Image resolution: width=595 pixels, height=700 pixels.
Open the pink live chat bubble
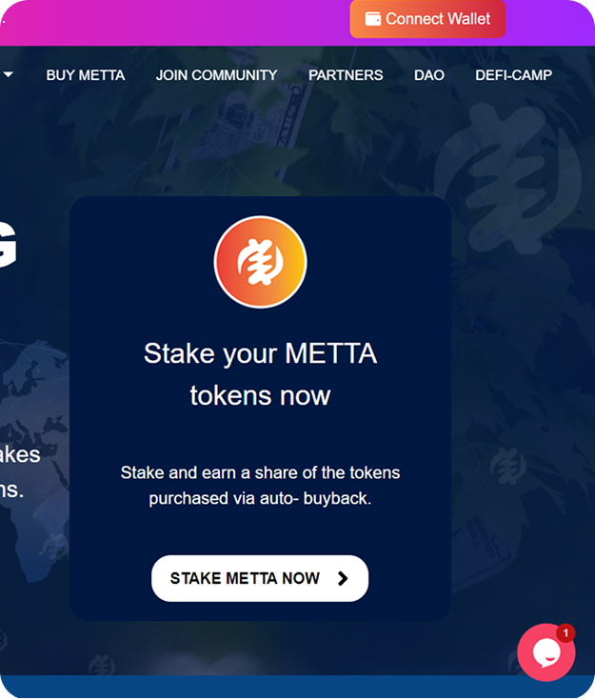[545, 652]
